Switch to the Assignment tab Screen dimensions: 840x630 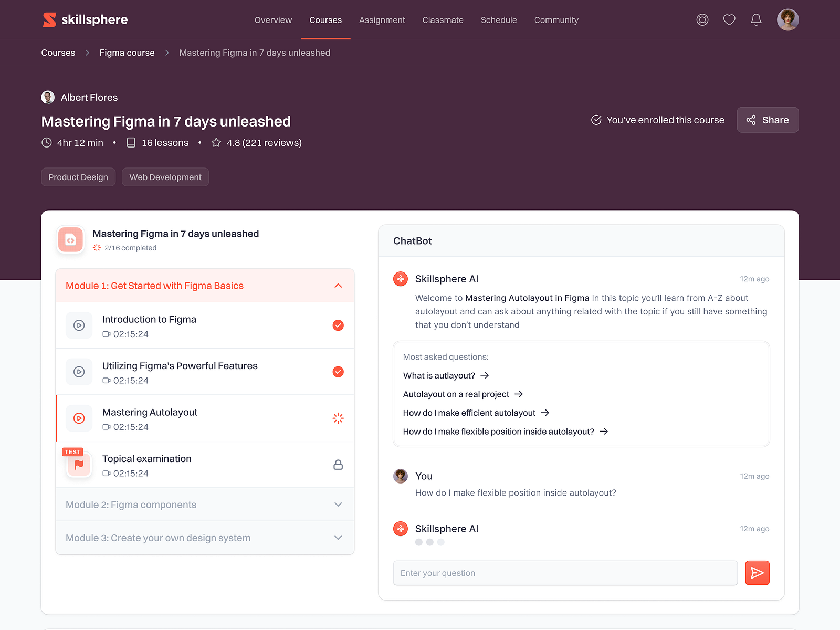point(382,20)
